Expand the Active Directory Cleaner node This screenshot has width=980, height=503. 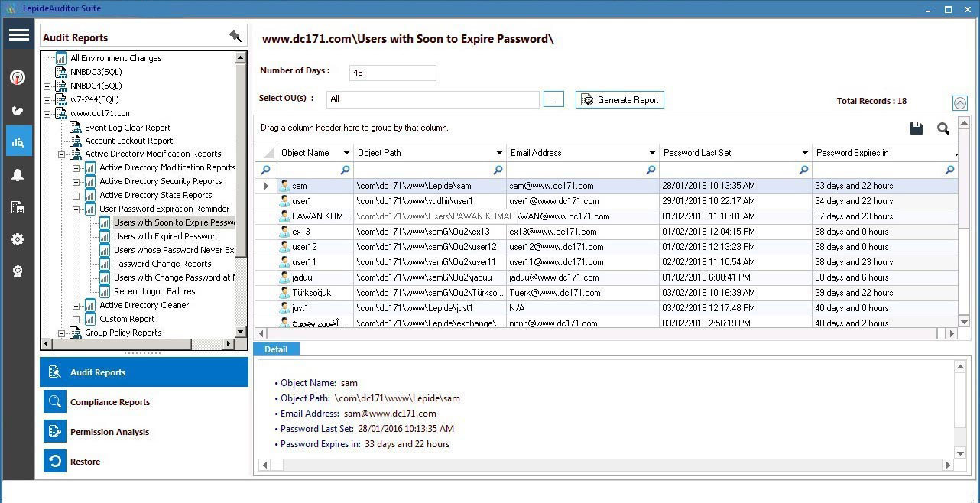[x=76, y=305]
